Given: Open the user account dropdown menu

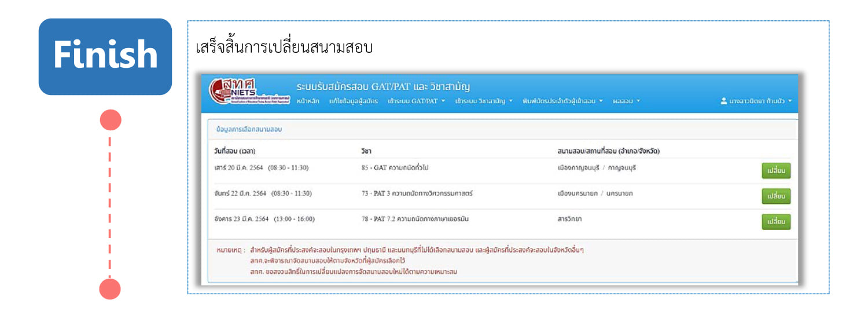Looking at the screenshot, I should 756,101.
